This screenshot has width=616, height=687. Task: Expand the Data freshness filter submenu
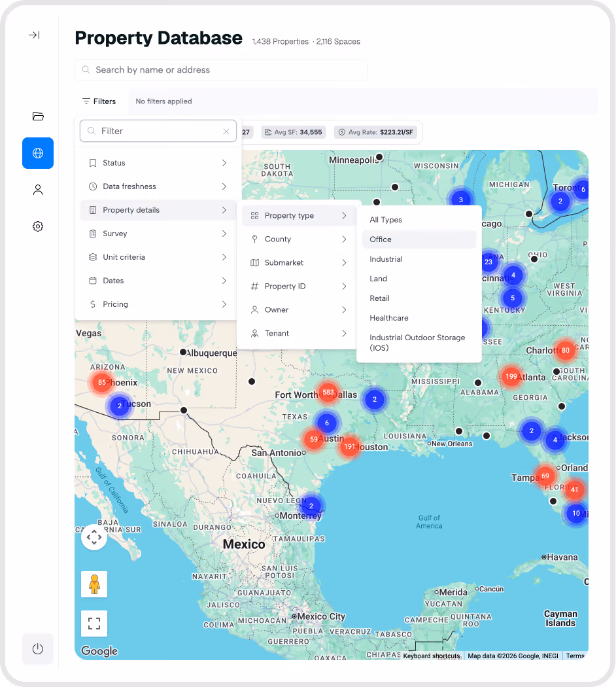click(x=158, y=186)
